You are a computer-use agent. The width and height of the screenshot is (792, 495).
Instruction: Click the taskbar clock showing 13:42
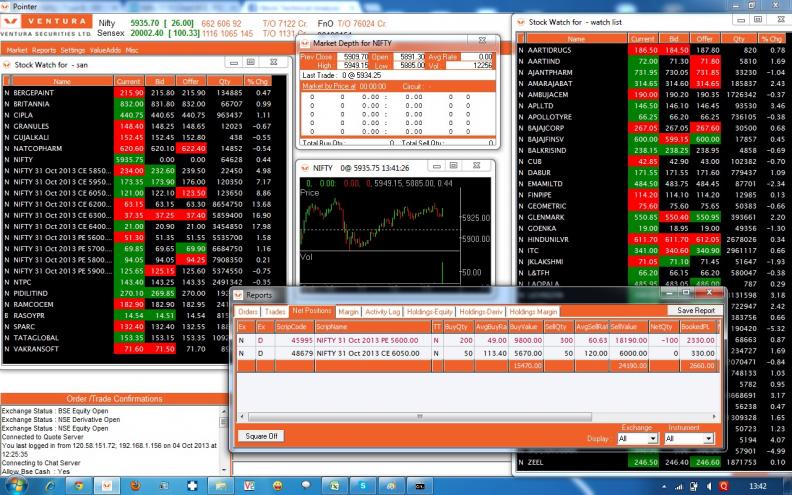pos(758,486)
